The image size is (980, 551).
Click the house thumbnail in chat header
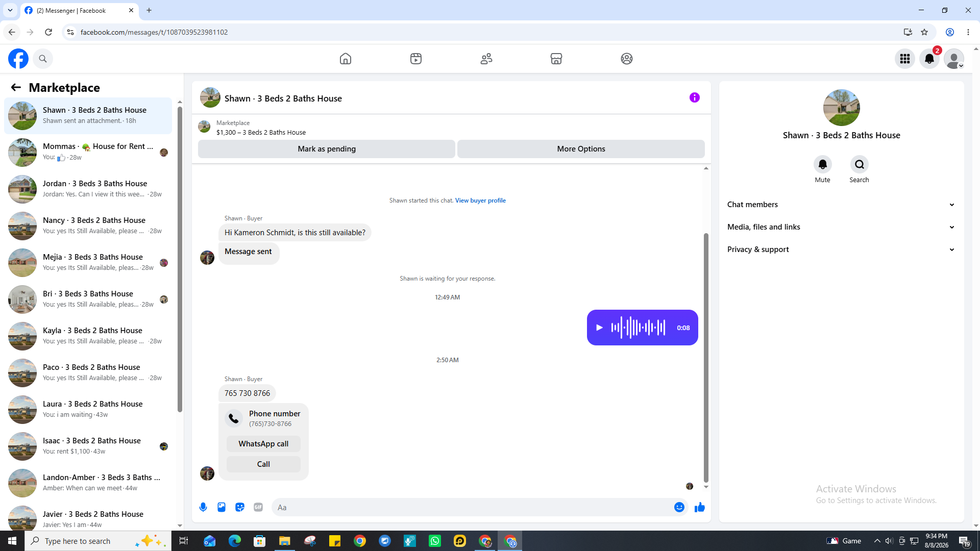pos(210,97)
